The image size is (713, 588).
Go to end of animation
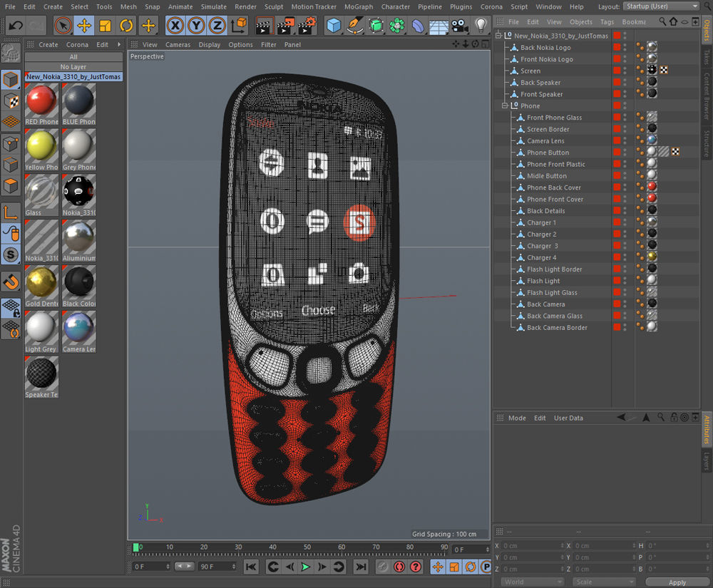pyautogui.click(x=361, y=567)
